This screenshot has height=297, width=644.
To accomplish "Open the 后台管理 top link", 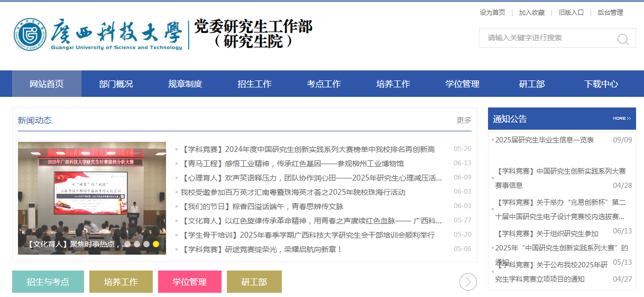I will tap(610, 12).
